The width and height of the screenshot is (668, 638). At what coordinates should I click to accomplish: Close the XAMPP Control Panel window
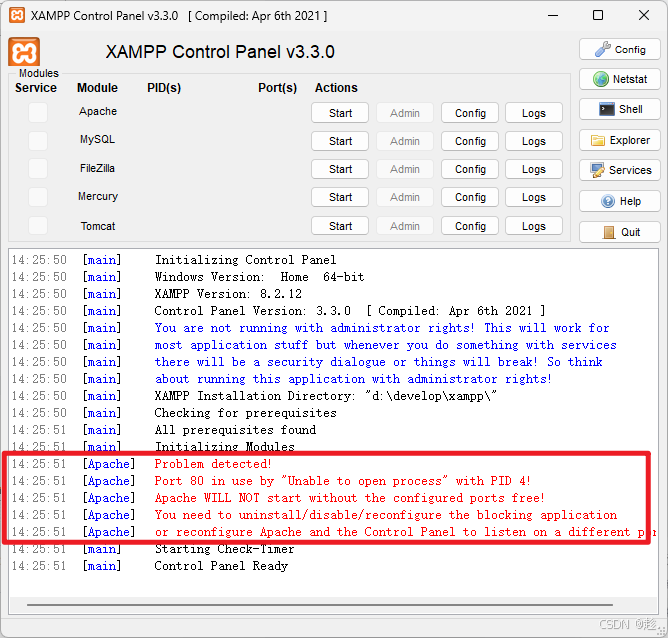point(644,16)
